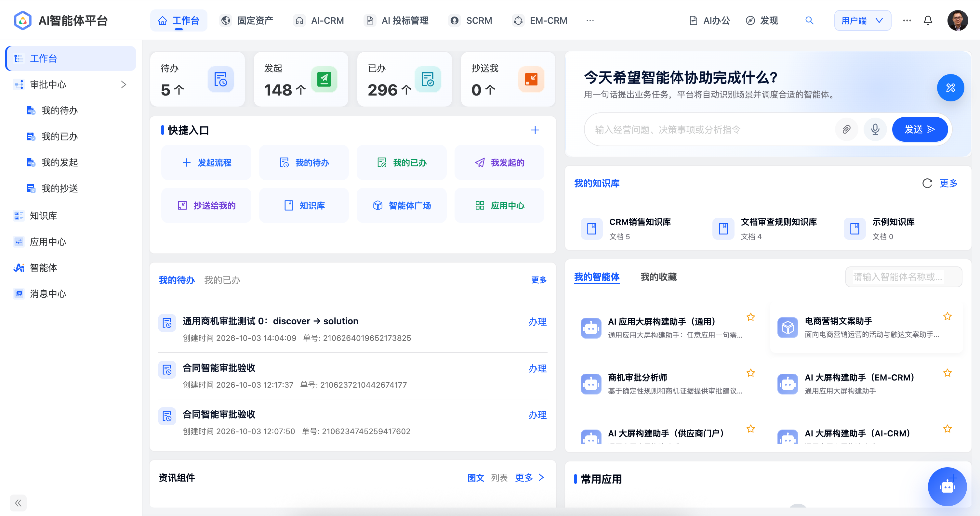
Task: Open the 用户端 dropdown
Action: pos(862,20)
